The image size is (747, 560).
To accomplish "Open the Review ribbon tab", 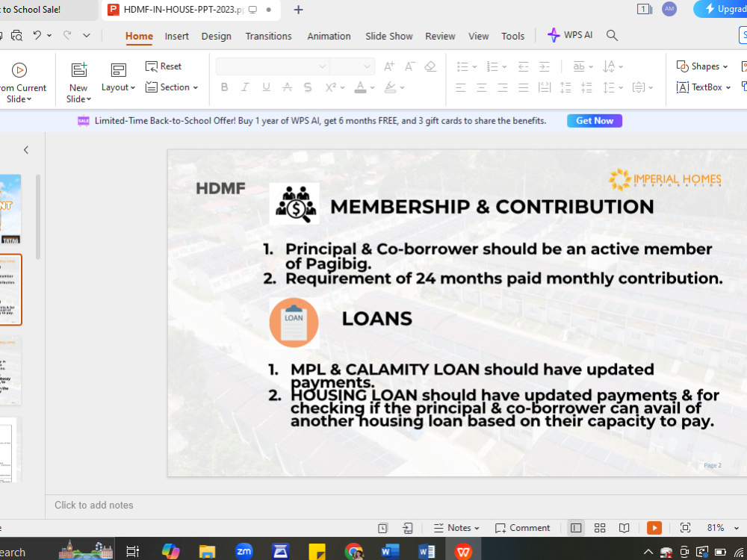I will tap(440, 36).
